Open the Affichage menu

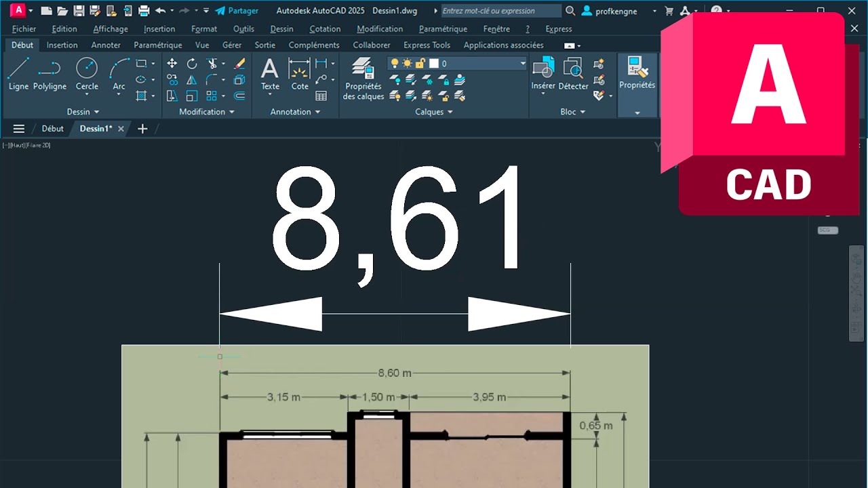[111, 29]
